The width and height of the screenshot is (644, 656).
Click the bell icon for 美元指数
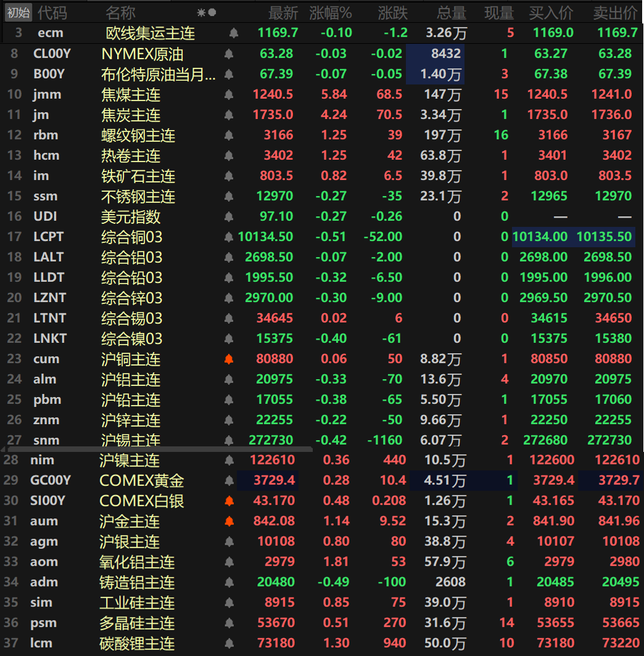(229, 216)
